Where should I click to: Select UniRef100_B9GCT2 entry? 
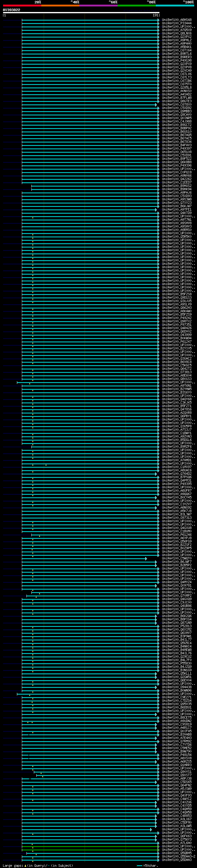pyautogui.click(x=177, y=125)
